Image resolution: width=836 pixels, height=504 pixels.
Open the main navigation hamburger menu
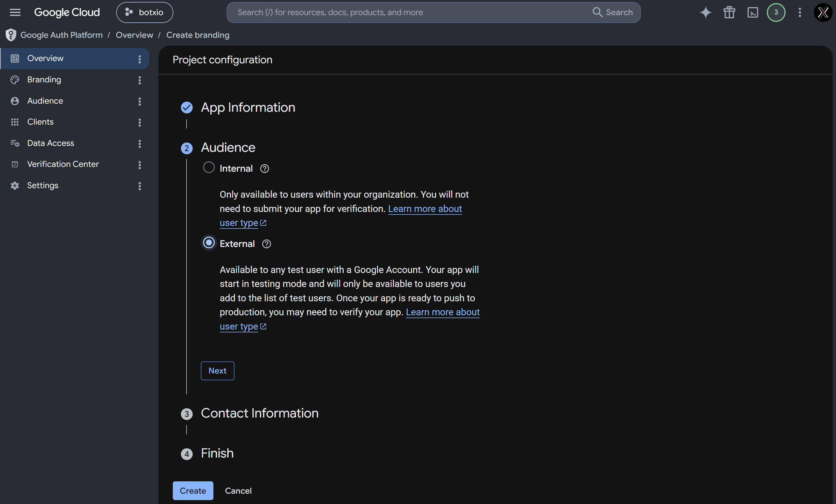[15, 12]
